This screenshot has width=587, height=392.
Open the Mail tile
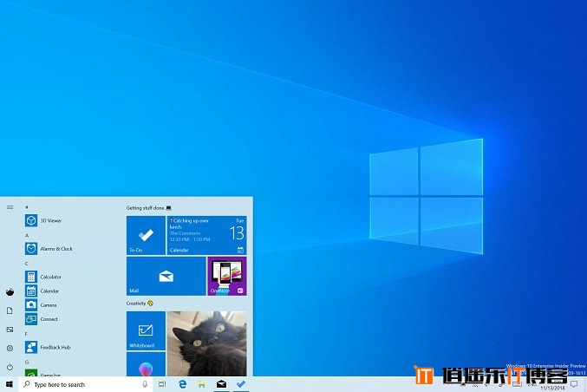pyautogui.click(x=166, y=276)
